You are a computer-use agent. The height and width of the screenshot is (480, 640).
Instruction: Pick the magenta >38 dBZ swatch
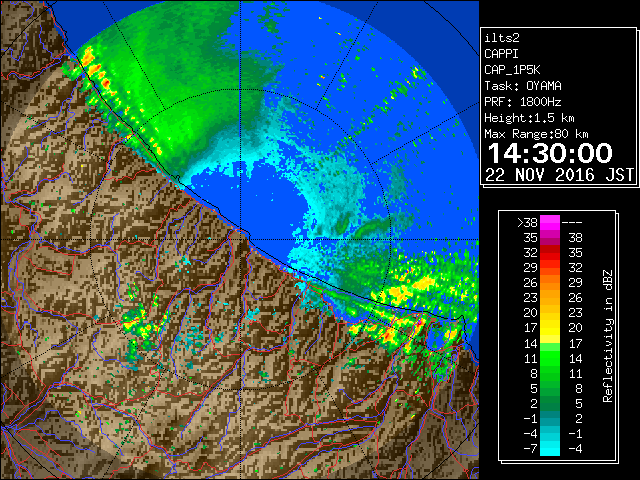pyautogui.click(x=550, y=222)
